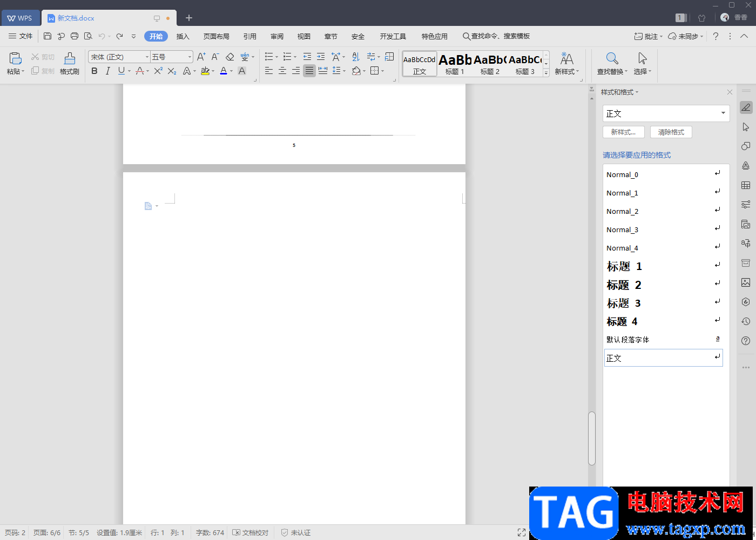756x540 pixels.
Task: Apply superscript formatting
Action: point(158,71)
